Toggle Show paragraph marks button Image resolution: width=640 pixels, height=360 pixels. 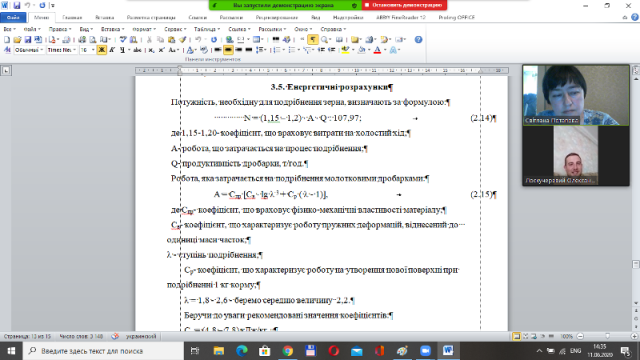pyautogui.click(x=313, y=40)
